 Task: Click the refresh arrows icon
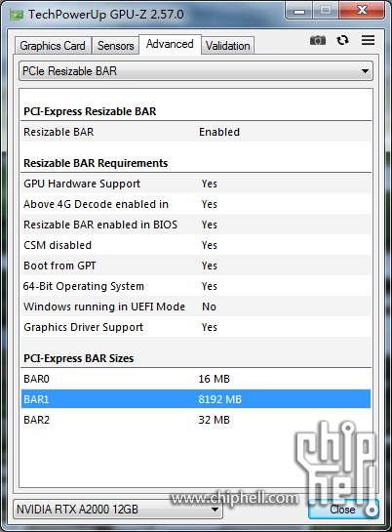coord(342,40)
